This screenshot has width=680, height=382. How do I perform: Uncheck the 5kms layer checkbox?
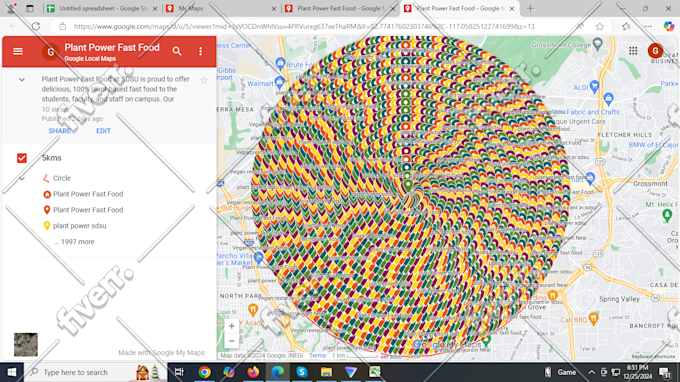click(22, 158)
